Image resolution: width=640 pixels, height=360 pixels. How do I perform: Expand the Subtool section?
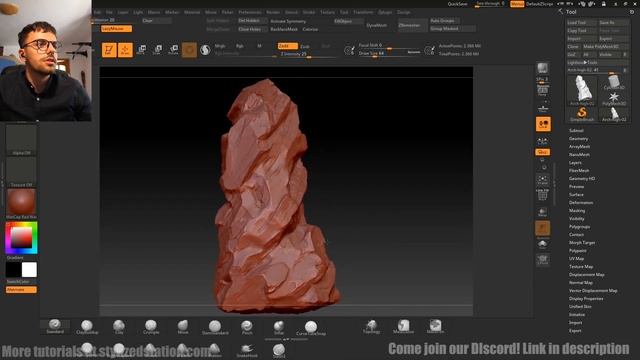(576, 131)
